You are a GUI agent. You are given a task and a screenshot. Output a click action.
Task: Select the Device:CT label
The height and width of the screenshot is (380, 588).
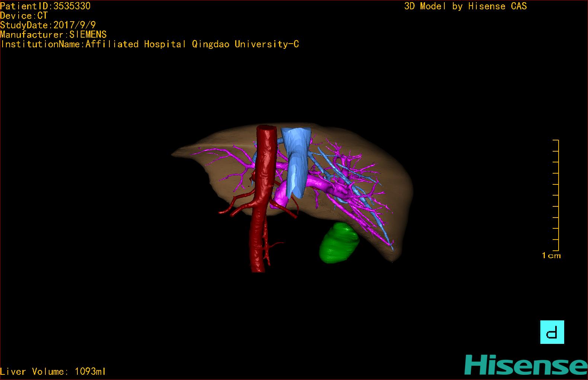[x=24, y=16]
